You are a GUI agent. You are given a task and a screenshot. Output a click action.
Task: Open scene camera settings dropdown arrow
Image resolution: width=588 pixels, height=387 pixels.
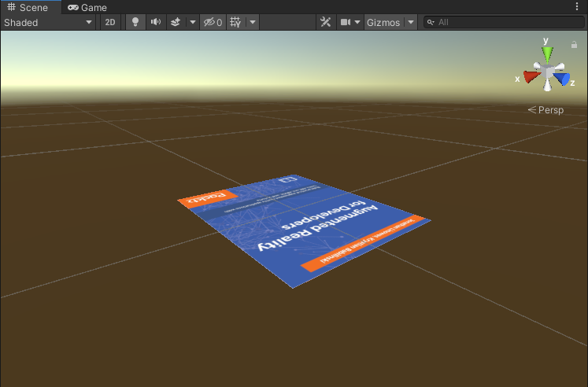click(357, 23)
